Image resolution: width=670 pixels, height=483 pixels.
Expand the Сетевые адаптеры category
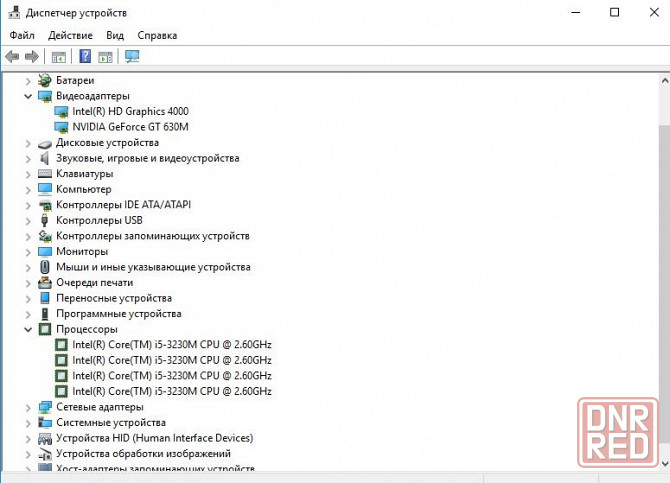click(x=28, y=407)
